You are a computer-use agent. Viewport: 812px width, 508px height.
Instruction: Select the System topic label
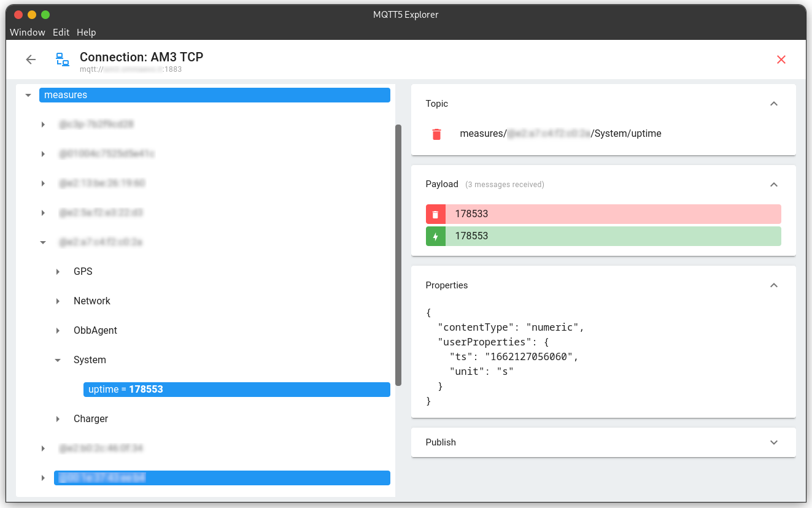pos(90,360)
